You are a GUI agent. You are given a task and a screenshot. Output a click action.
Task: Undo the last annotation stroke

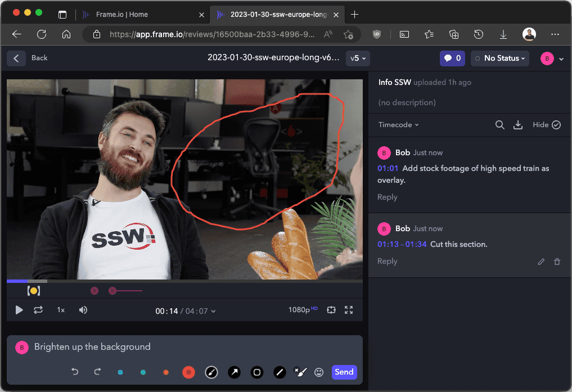pos(74,372)
